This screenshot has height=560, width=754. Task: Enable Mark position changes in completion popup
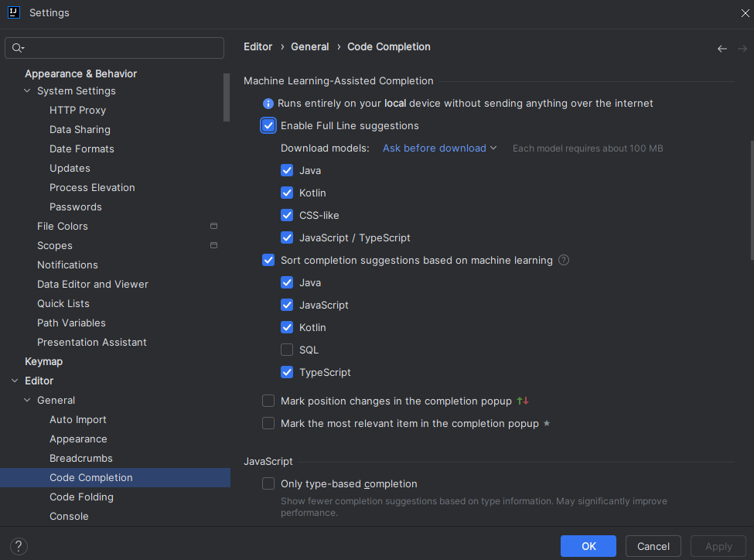point(268,401)
